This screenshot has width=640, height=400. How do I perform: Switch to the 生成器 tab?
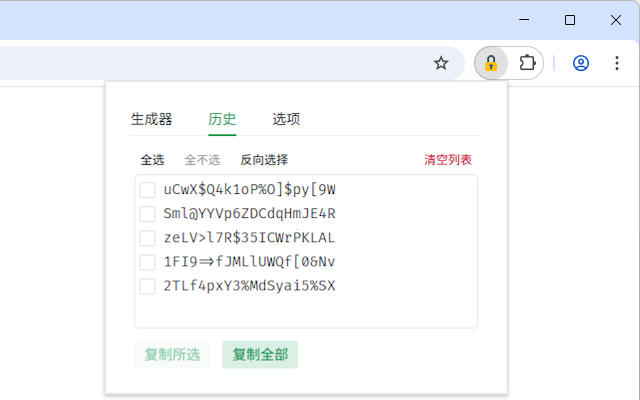[151, 119]
